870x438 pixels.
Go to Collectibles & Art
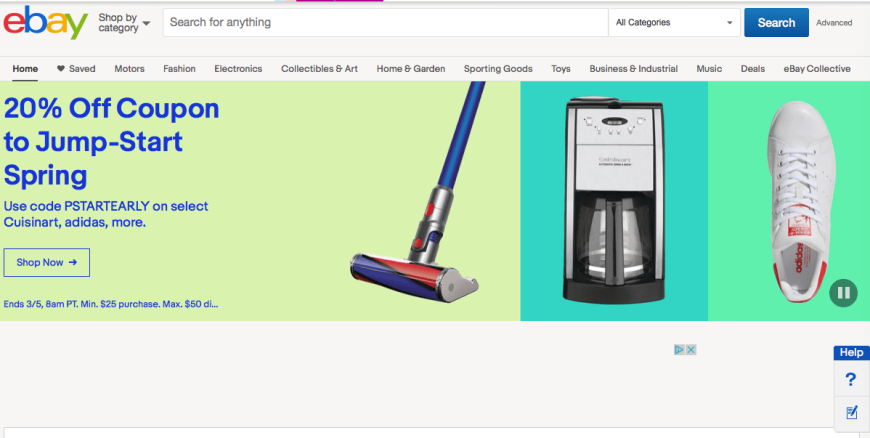[320, 69]
